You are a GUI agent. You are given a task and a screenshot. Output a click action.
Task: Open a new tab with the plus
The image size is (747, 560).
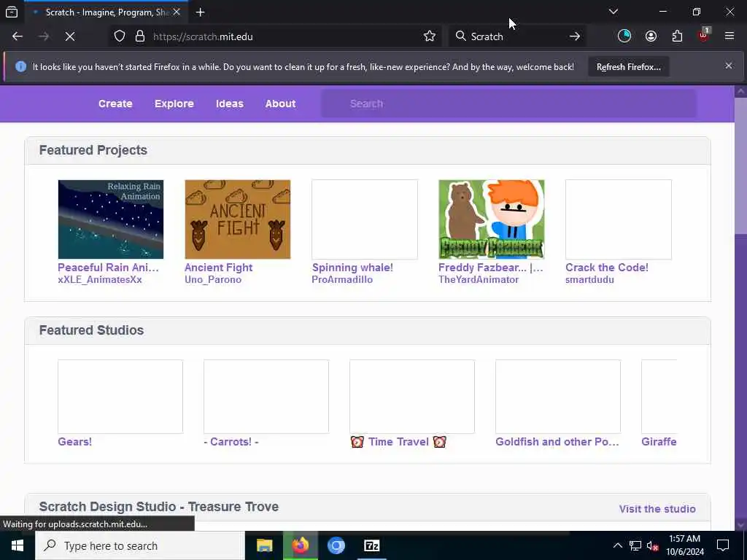(200, 12)
